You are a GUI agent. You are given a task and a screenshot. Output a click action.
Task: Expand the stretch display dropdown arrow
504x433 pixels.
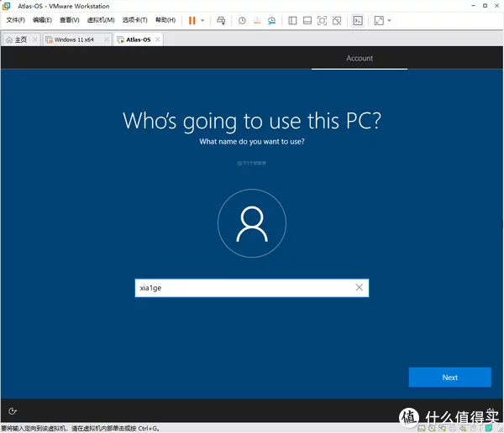point(389,20)
